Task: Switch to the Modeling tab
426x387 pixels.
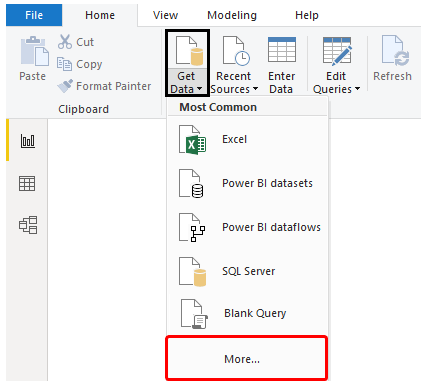Action: pyautogui.click(x=232, y=15)
